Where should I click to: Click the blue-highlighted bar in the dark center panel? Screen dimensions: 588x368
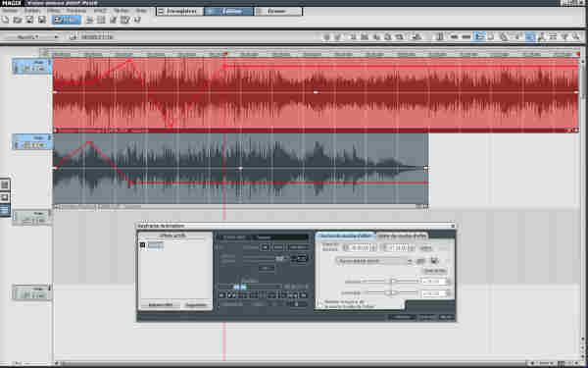tap(239, 287)
